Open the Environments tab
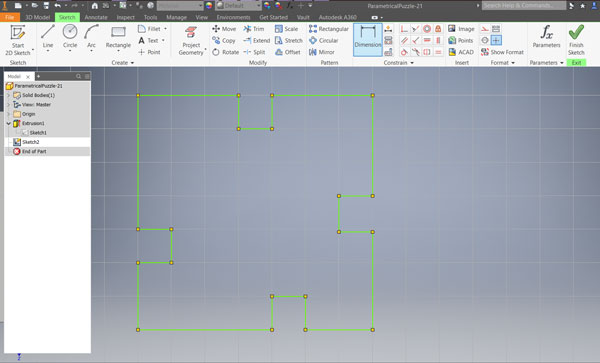 click(x=233, y=17)
